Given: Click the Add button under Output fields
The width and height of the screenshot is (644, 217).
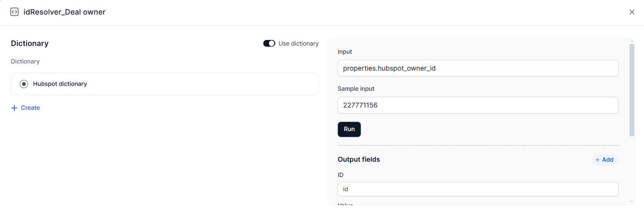Looking at the screenshot, I should 604,159.
